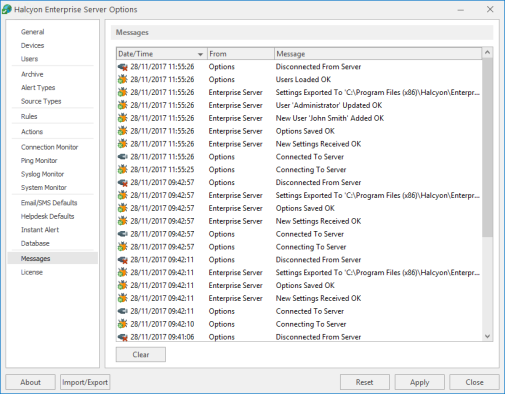Open the License page
Viewport: 505px width, 394px height.
pos(32,272)
